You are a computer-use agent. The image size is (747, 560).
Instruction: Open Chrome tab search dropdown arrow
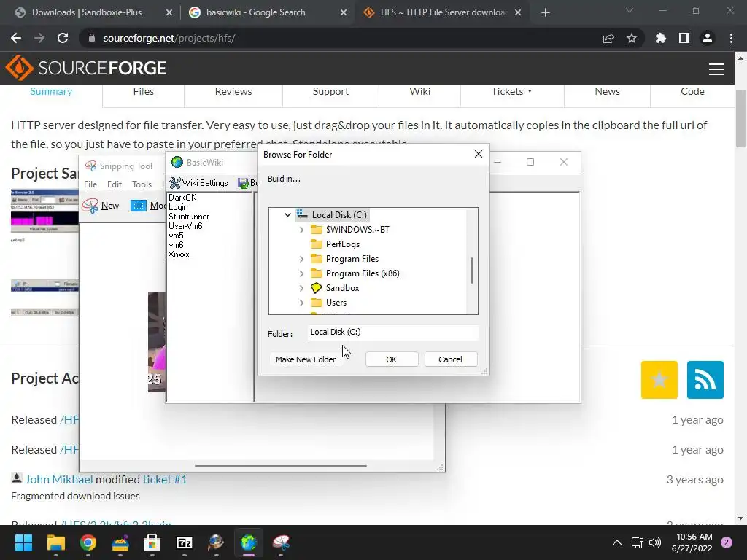point(630,10)
